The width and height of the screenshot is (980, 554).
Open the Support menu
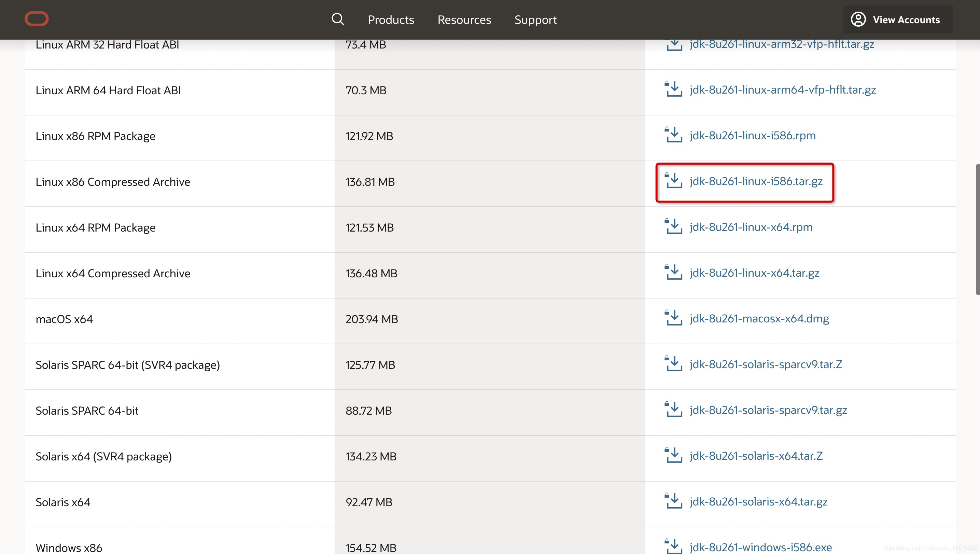(x=535, y=20)
